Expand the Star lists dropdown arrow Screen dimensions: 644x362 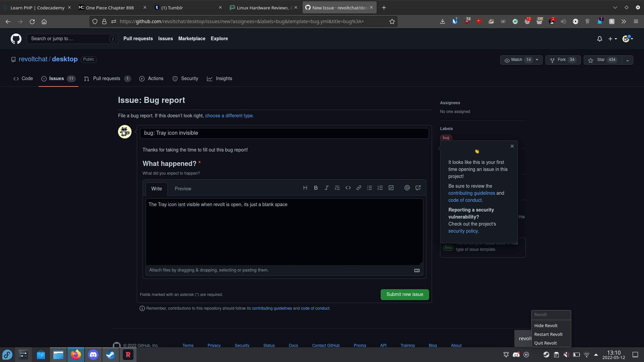(628, 60)
